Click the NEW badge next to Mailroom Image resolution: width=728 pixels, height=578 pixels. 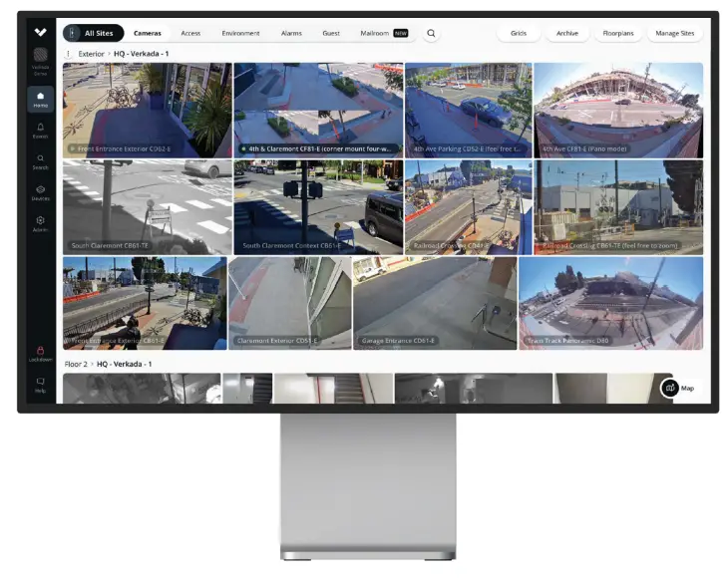point(401,34)
